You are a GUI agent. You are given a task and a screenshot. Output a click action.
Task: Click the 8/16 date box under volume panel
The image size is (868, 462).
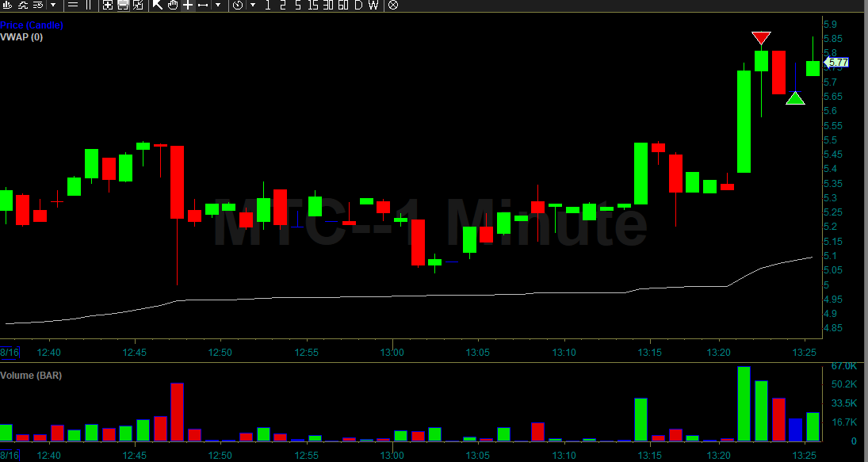(x=10, y=456)
